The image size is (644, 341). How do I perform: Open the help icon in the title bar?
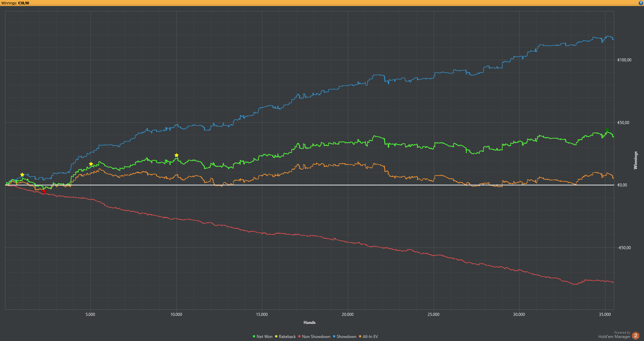[x=641, y=3]
